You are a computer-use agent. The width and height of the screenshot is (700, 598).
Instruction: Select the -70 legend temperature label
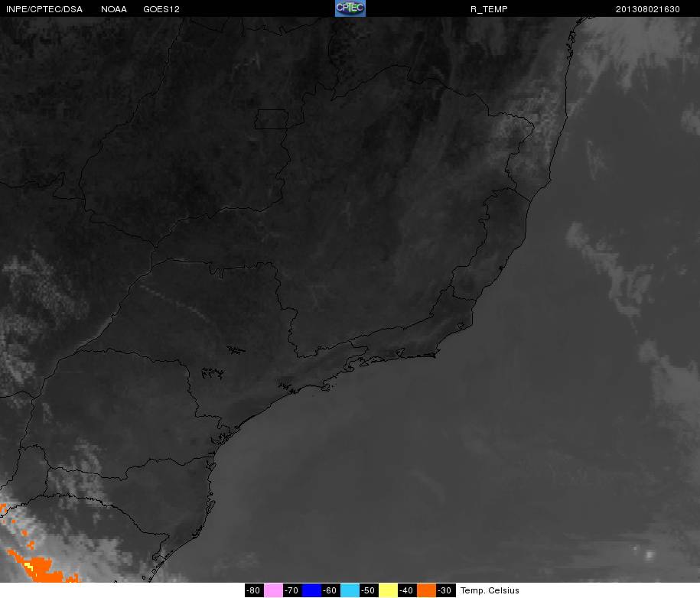coord(291,590)
